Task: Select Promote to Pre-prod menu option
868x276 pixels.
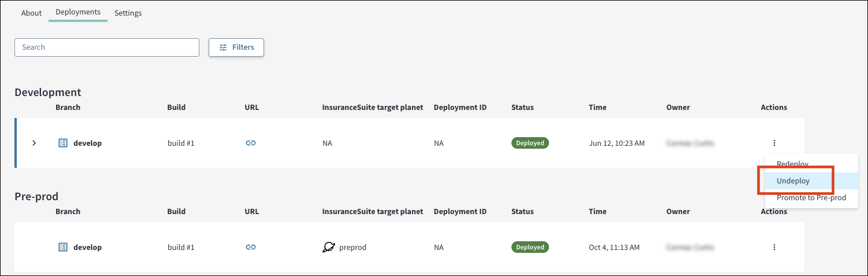Action: click(811, 198)
